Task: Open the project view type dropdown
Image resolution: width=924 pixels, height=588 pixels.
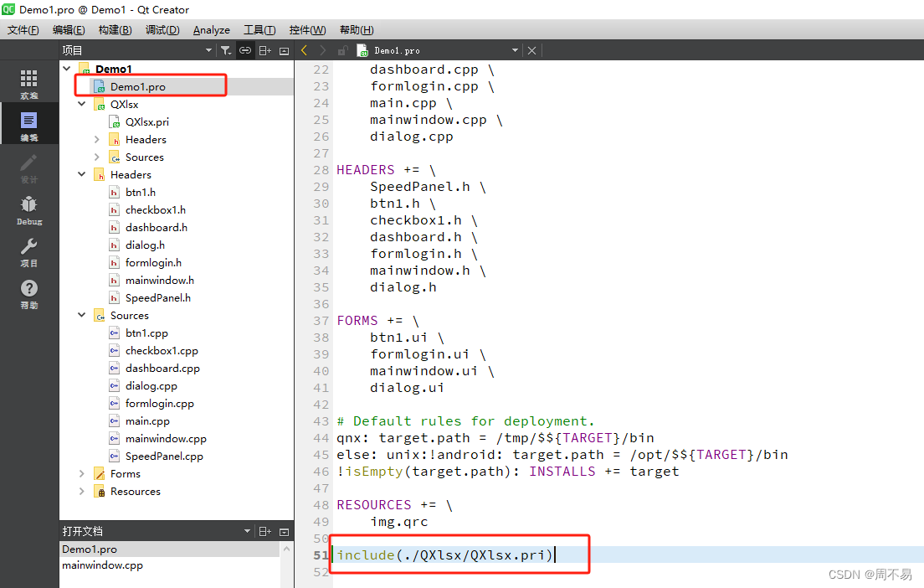Action: pos(208,51)
